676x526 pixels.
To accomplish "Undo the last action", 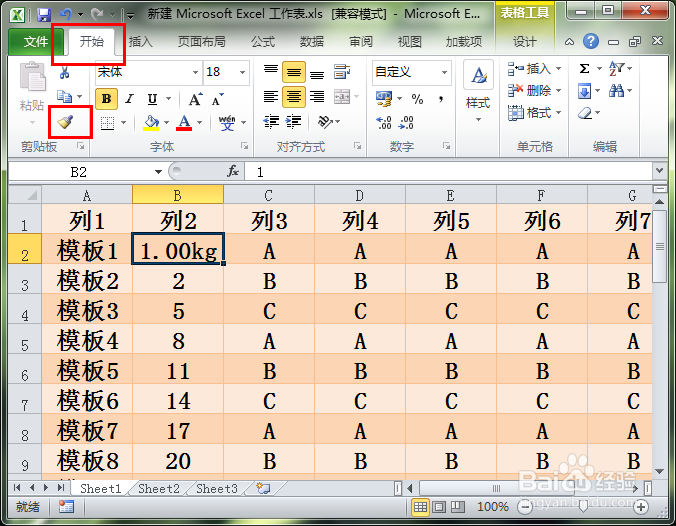I will point(66,15).
